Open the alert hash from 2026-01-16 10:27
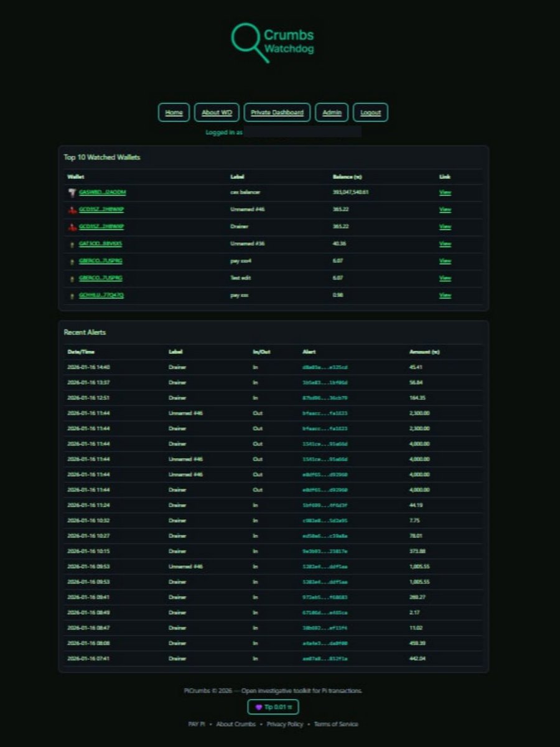This screenshot has height=747, width=560. click(x=325, y=536)
